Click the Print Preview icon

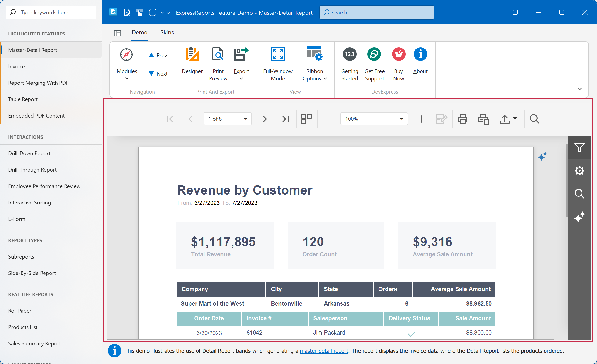218,54
